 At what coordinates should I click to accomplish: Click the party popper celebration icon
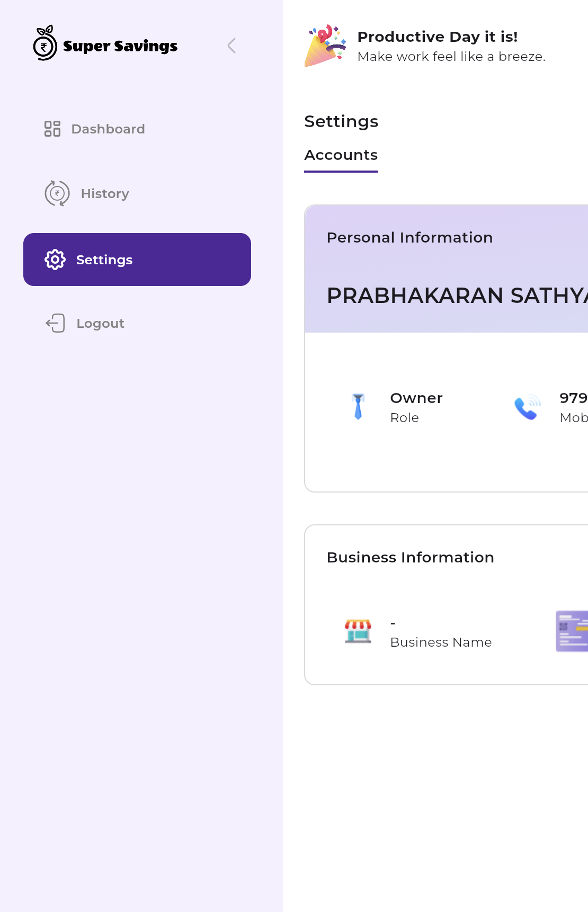pos(325,46)
